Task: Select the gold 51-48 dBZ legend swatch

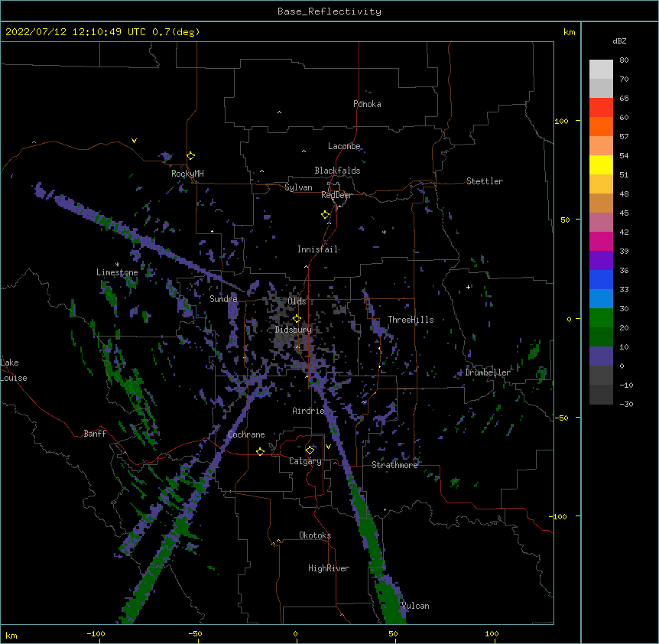Action: 601,184
